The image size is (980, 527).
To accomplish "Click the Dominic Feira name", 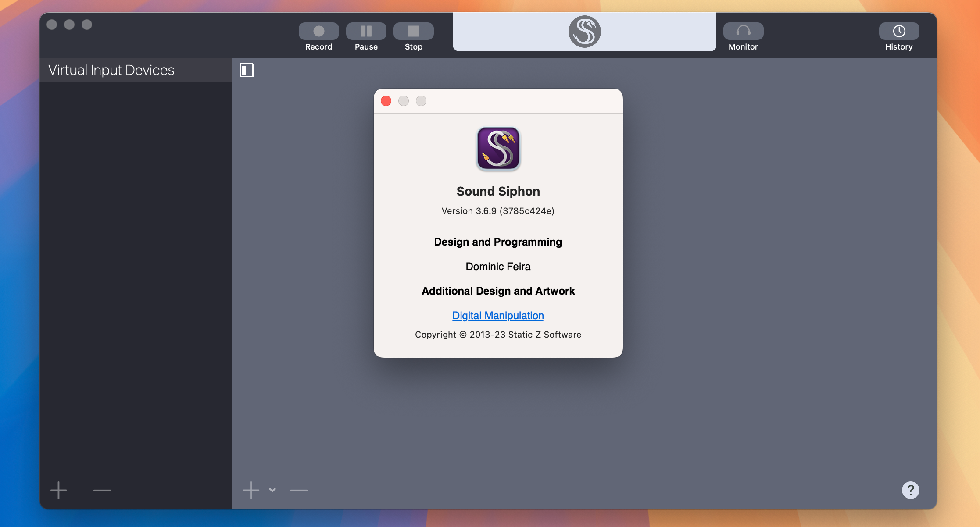I will coord(498,267).
